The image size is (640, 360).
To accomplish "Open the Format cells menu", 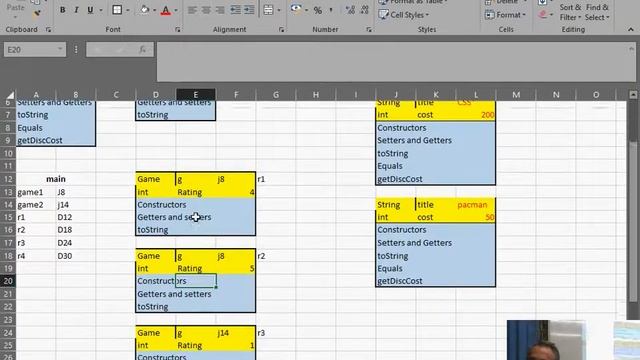I will tap(505, 15).
